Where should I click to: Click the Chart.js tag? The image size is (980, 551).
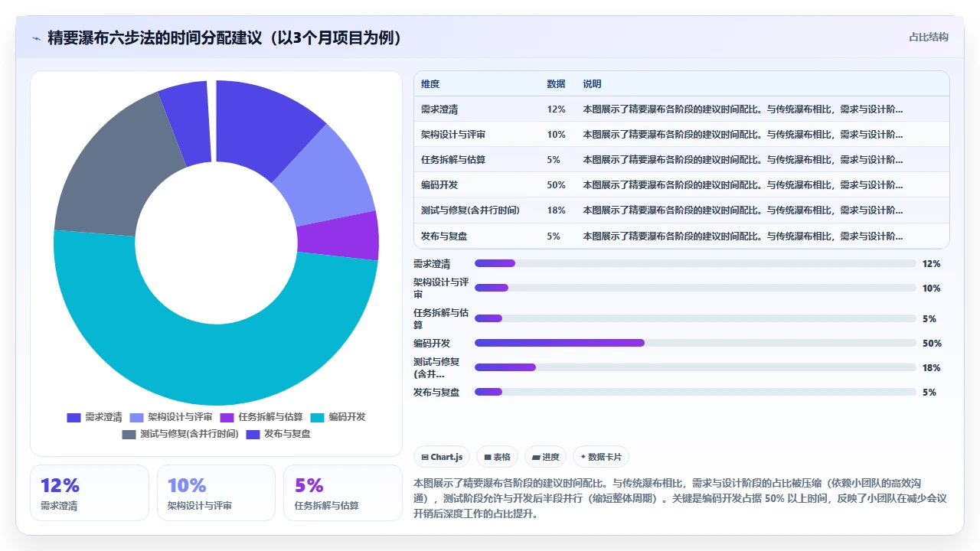click(x=442, y=457)
